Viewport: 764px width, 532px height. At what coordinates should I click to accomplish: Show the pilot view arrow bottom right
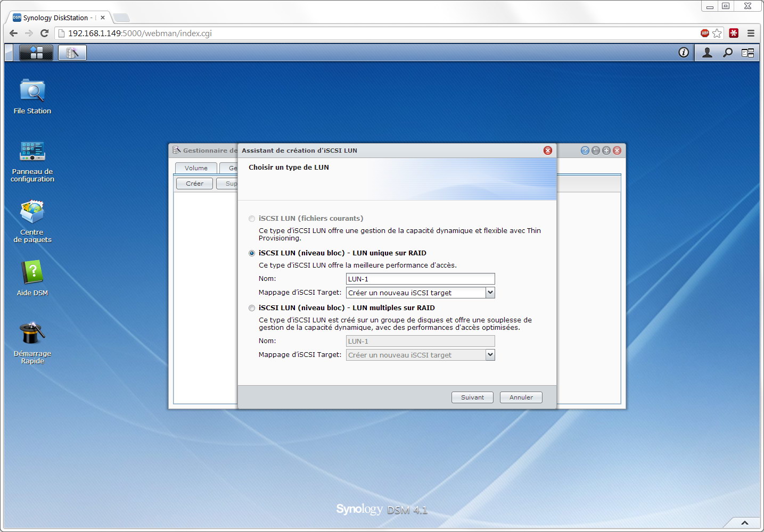744,522
